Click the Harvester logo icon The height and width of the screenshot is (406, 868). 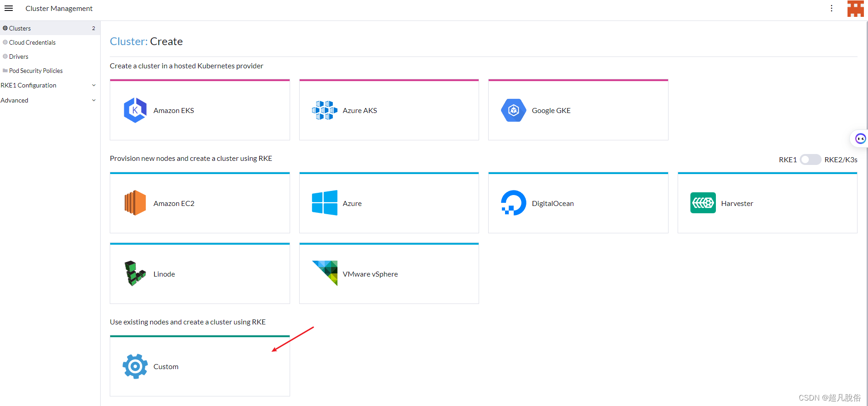[x=703, y=203]
